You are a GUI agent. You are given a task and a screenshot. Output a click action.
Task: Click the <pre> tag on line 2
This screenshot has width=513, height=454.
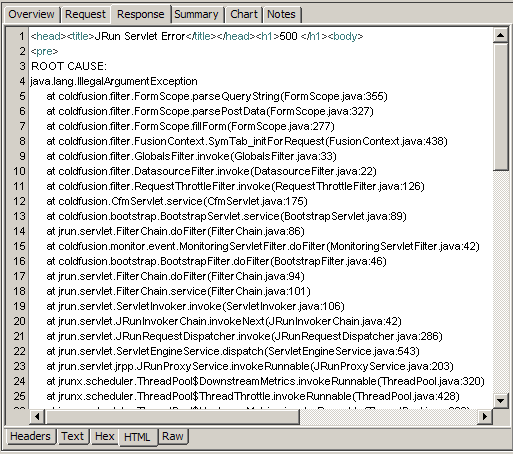pos(44,51)
